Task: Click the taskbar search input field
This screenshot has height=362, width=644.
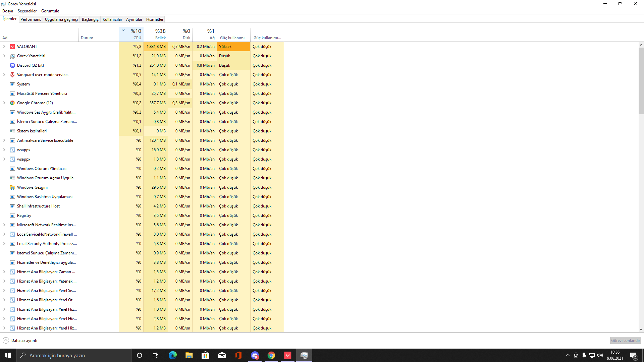Action: [74, 355]
